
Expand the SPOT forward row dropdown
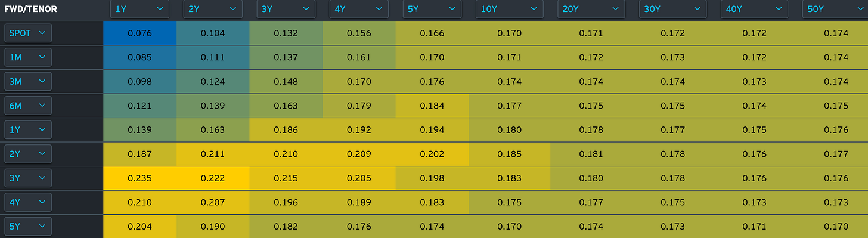point(28,33)
